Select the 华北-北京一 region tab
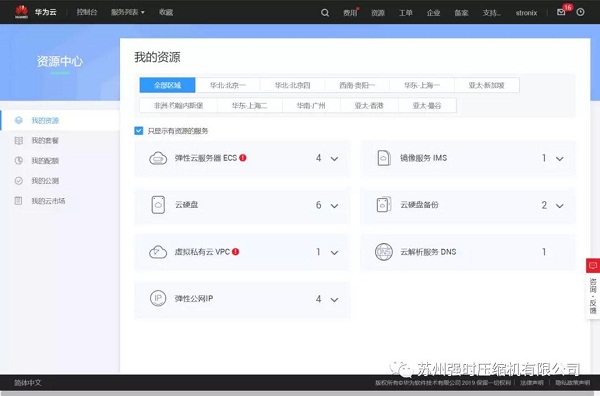This screenshot has height=396, width=600. coord(228,85)
